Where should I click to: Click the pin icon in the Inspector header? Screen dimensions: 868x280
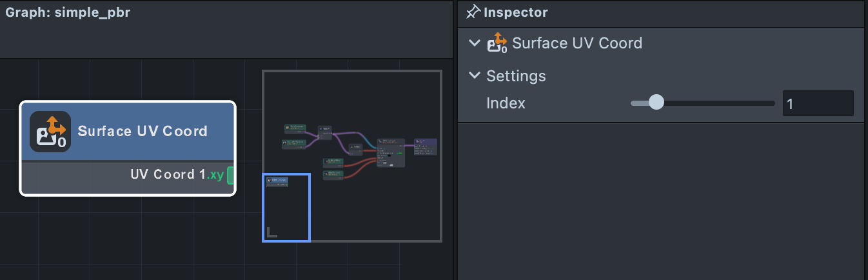[x=473, y=12]
